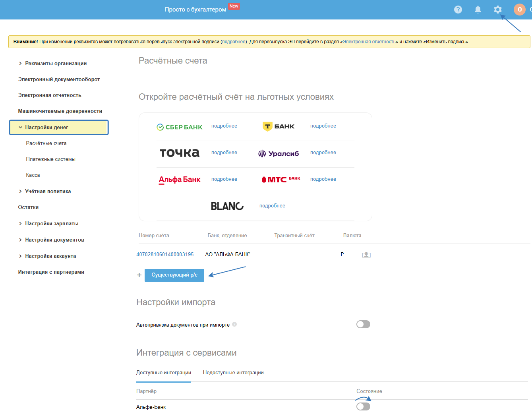The height and width of the screenshot is (418, 532).
Task: Expand Настройки зарплаты section
Action: [x=48, y=224]
